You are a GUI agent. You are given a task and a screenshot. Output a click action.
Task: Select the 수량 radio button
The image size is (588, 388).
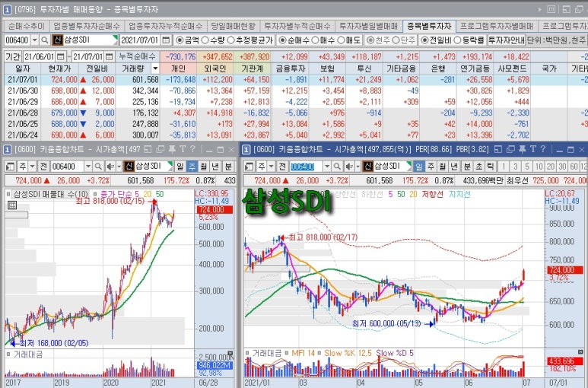click(205, 40)
